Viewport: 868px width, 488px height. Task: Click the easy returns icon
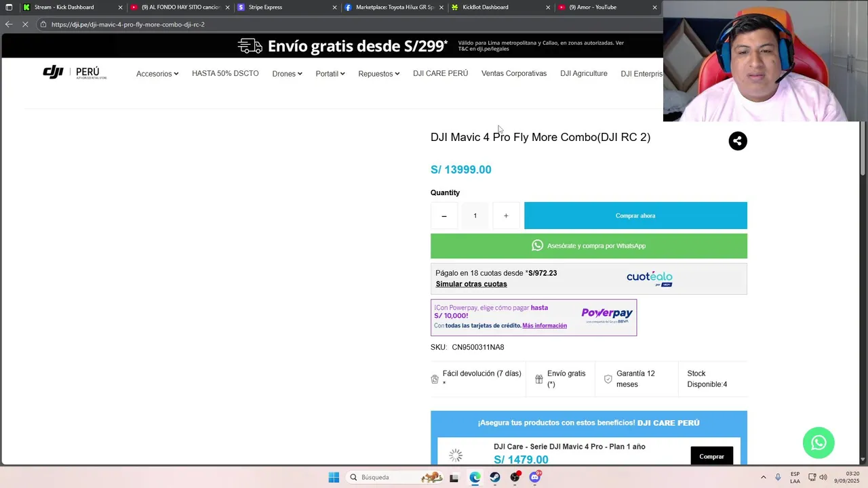[435, 380]
